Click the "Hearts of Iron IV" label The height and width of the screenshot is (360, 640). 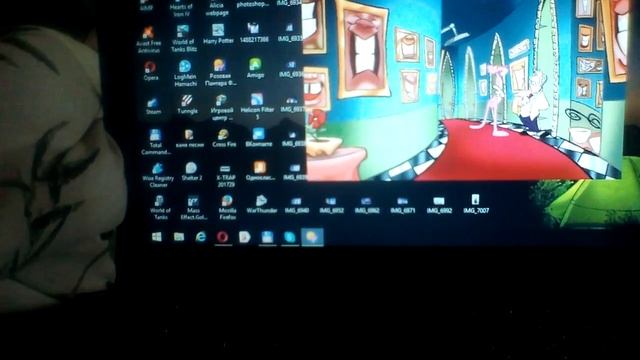pos(181,10)
